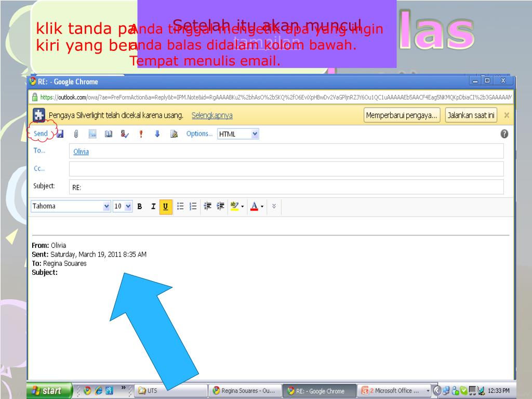Click the padlock icon in the address bar
This screenshot has height=399, width=532.
34,97
